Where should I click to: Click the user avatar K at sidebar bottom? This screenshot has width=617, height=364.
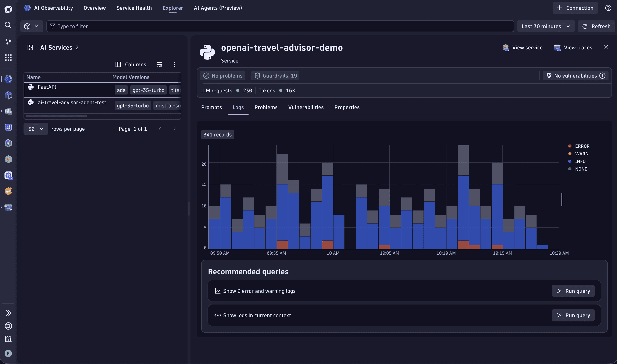click(8, 353)
